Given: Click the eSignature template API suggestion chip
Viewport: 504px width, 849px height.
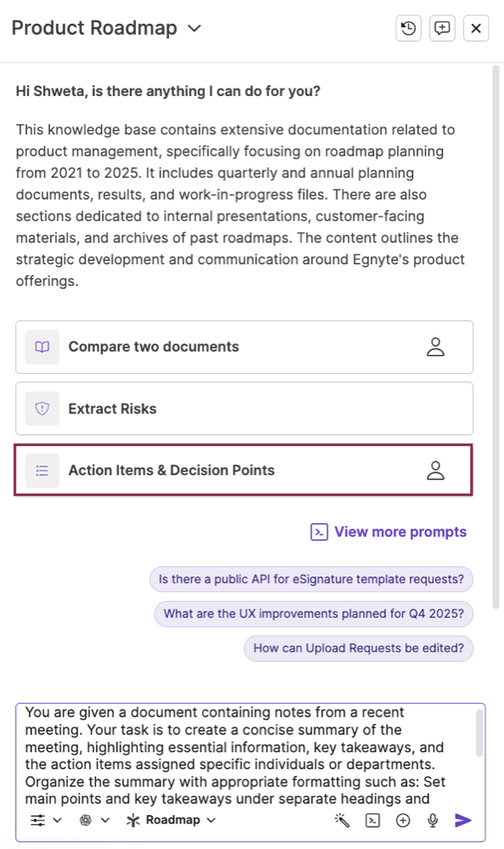Looking at the screenshot, I should 312,579.
